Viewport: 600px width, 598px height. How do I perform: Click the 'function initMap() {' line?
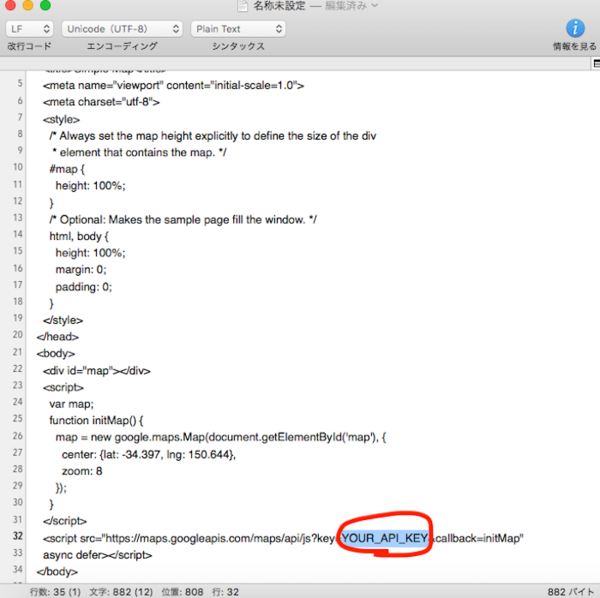[96, 420]
